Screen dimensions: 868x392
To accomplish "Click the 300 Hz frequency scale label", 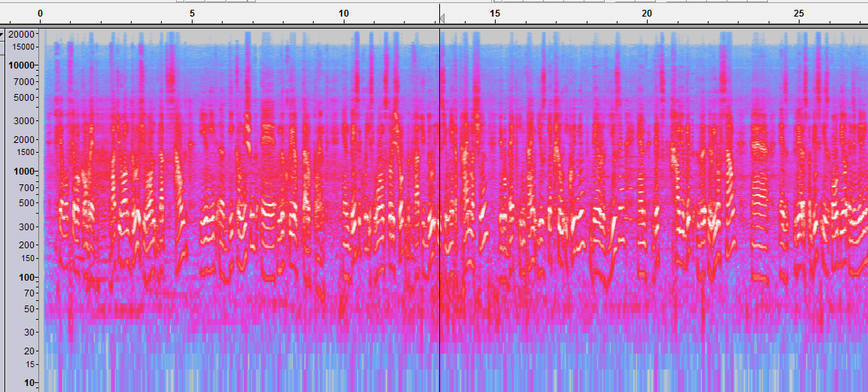I will [27, 226].
